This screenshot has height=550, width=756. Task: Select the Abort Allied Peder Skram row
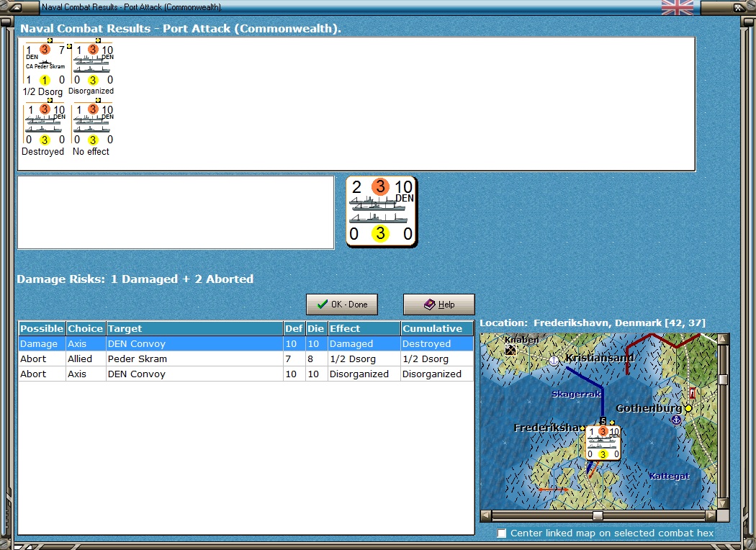point(246,359)
